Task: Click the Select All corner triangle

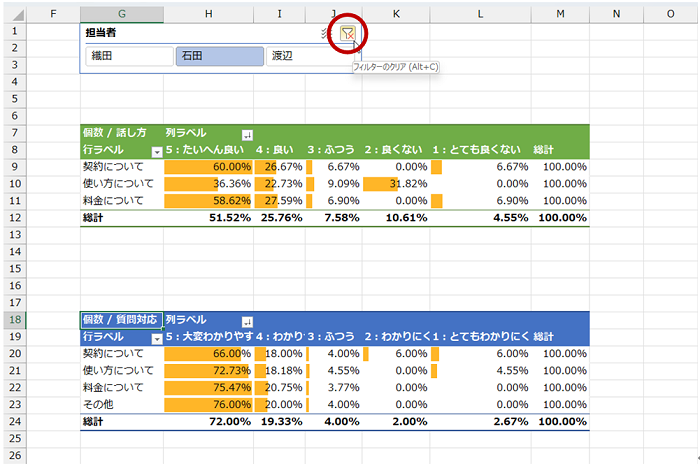Action: coord(13,14)
